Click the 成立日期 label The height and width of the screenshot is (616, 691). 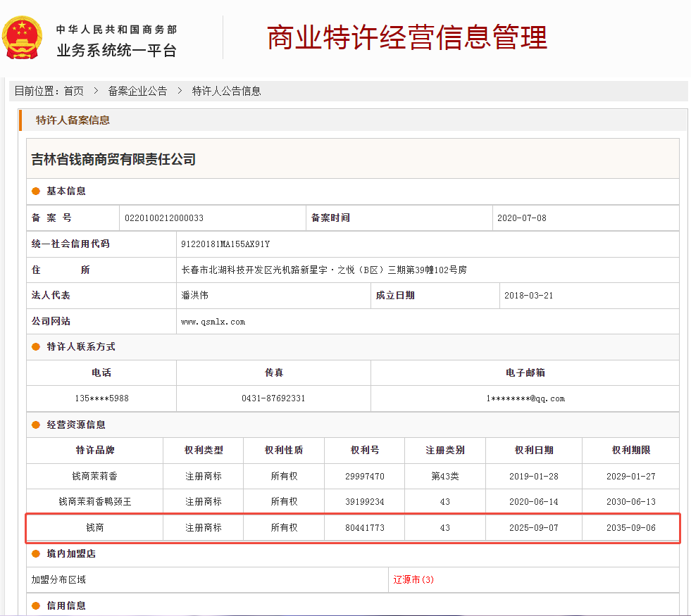pyautogui.click(x=395, y=295)
